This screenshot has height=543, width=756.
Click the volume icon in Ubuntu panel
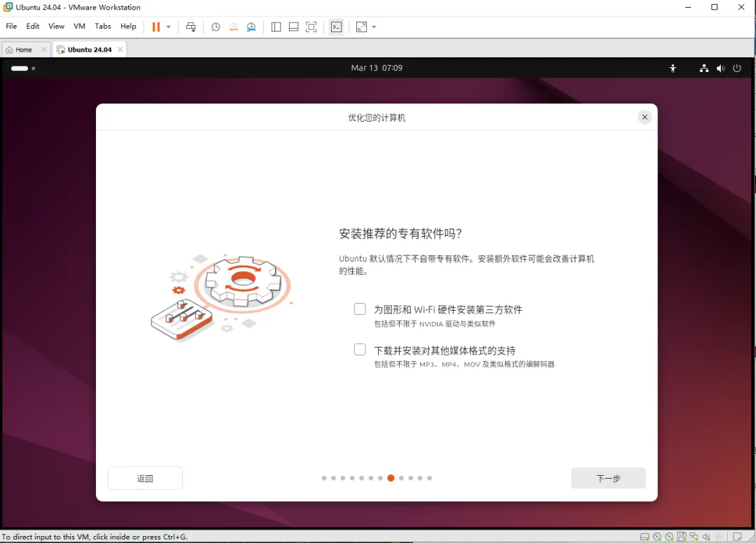(720, 69)
